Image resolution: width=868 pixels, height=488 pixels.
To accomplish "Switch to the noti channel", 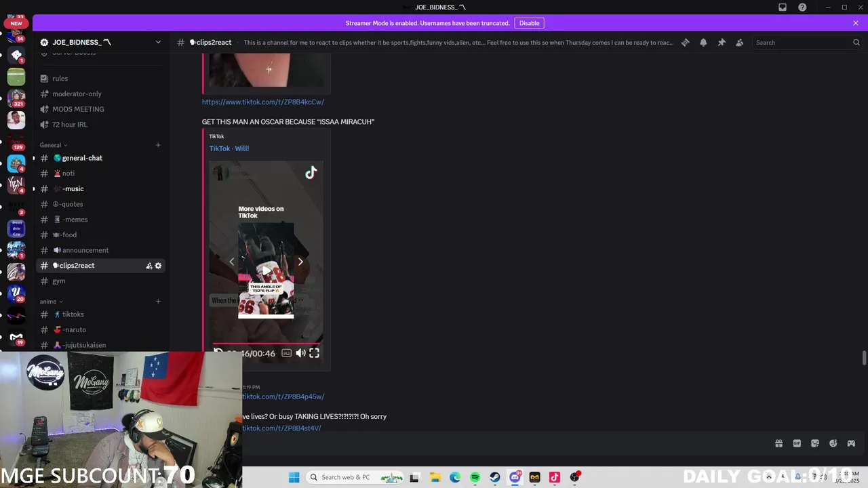I will click(x=100, y=174).
